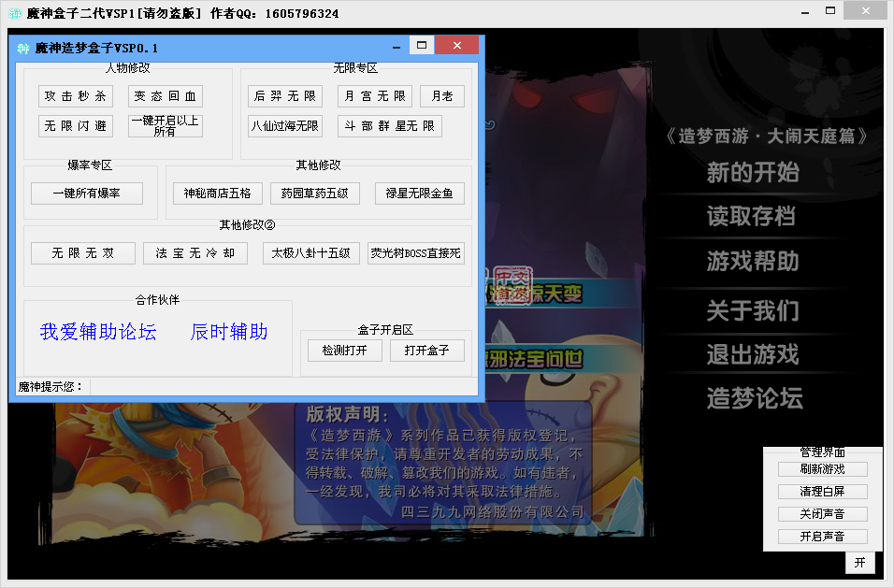This screenshot has height=588, width=894.
Task: Click the 打开盒子 button
Action: (x=427, y=351)
